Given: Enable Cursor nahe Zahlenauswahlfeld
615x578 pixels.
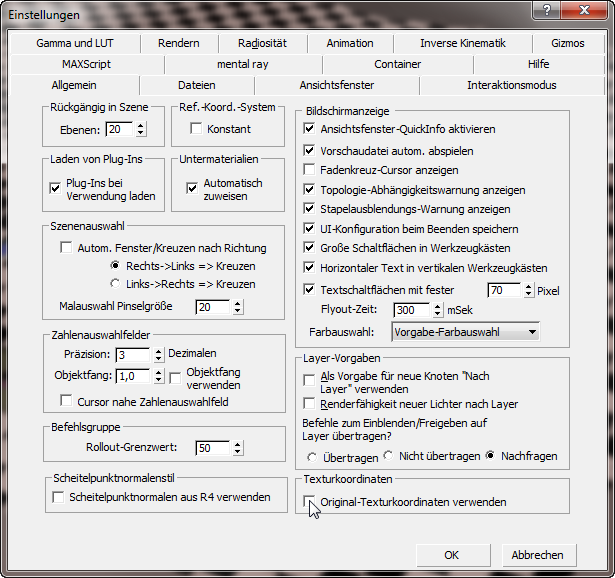Looking at the screenshot, I should pyautogui.click(x=66, y=401).
